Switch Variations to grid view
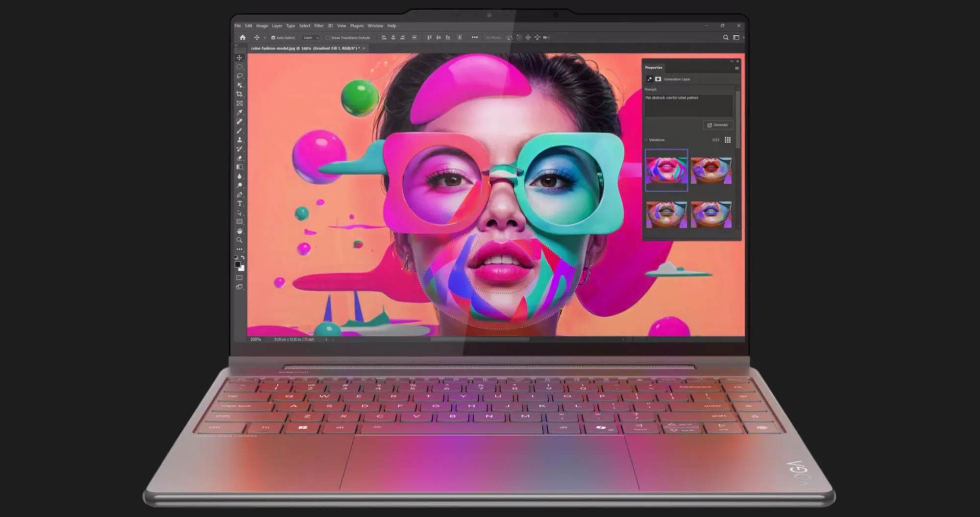The image size is (980, 517). pos(728,140)
